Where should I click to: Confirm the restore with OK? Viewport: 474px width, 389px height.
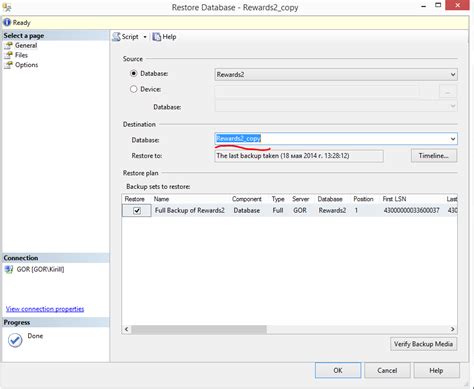pyautogui.click(x=338, y=370)
